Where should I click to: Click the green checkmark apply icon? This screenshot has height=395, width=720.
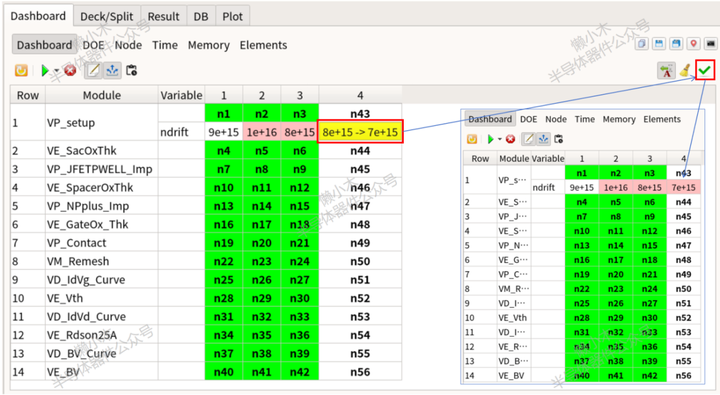[705, 70]
